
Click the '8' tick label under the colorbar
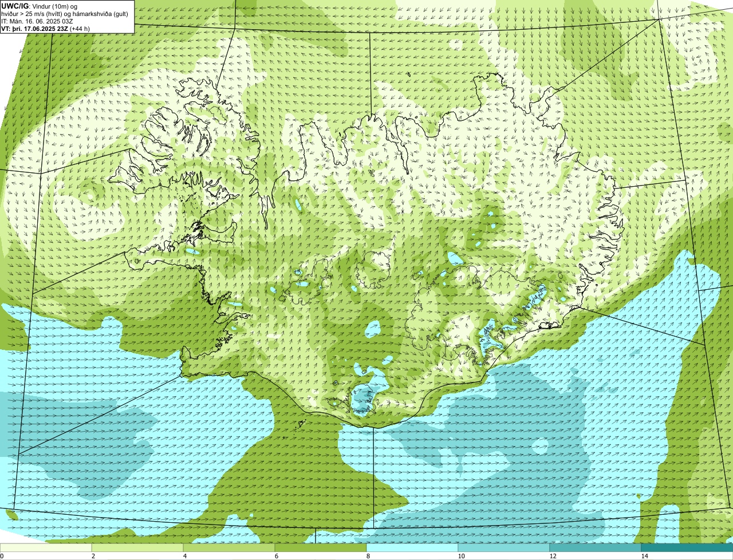[368, 556]
